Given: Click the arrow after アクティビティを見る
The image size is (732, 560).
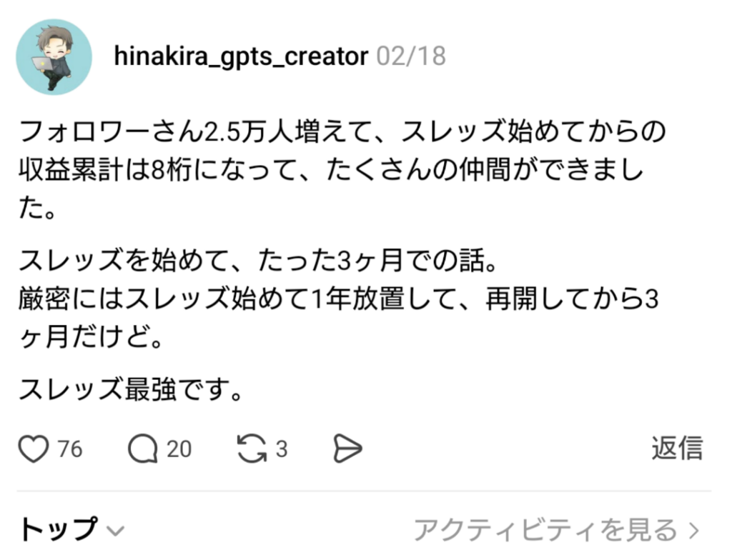Looking at the screenshot, I should pos(692,530).
